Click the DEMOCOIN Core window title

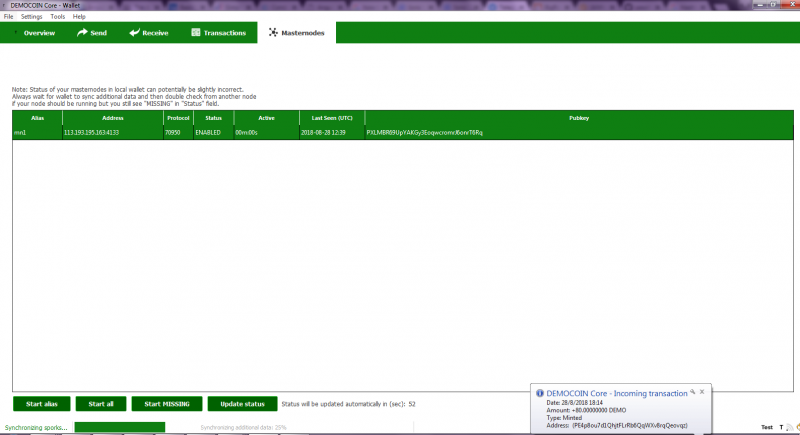click(45, 5)
